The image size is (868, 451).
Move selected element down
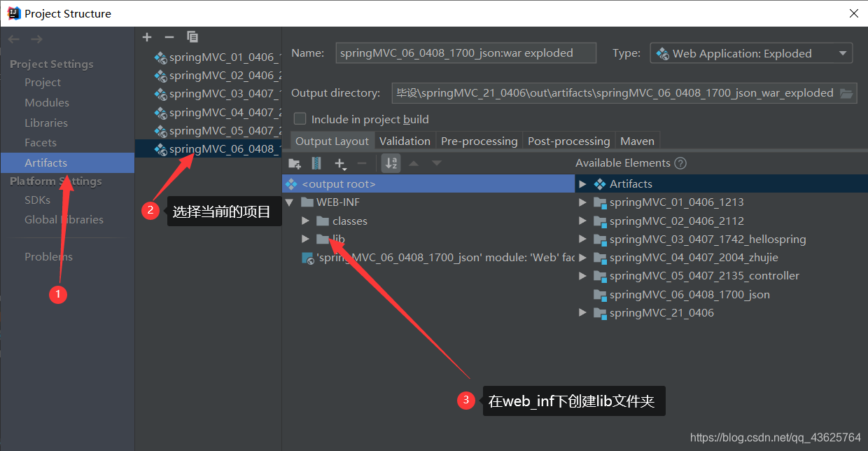point(437,163)
